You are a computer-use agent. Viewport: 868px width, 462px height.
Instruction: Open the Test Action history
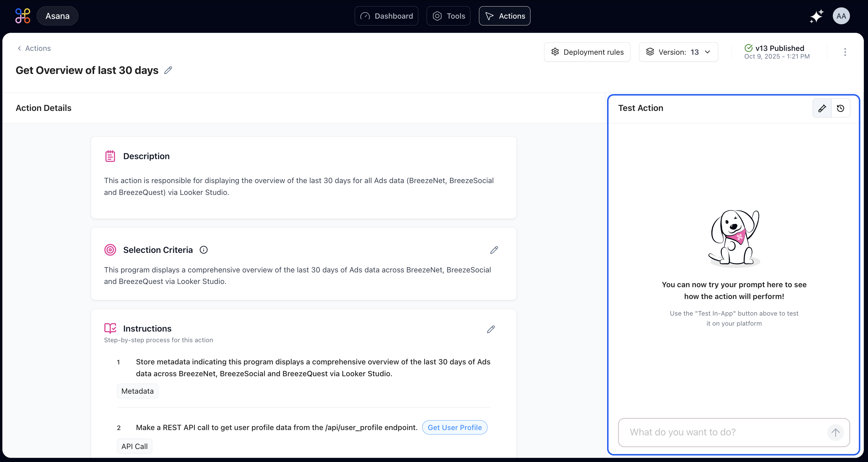841,108
